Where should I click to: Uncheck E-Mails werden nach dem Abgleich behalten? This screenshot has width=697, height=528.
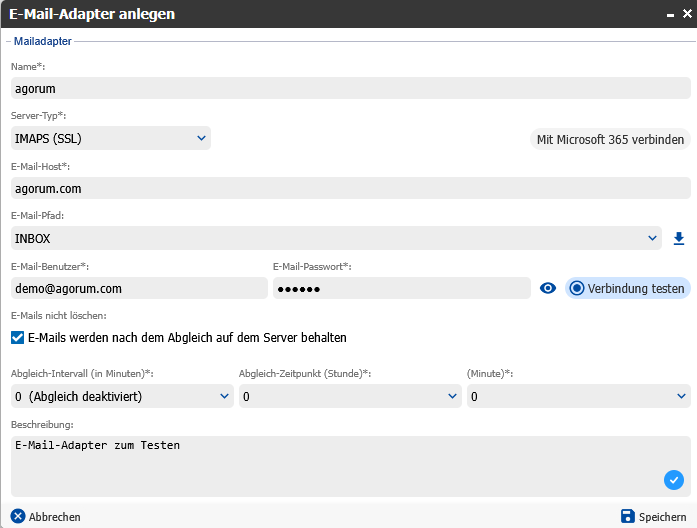[x=17, y=338]
